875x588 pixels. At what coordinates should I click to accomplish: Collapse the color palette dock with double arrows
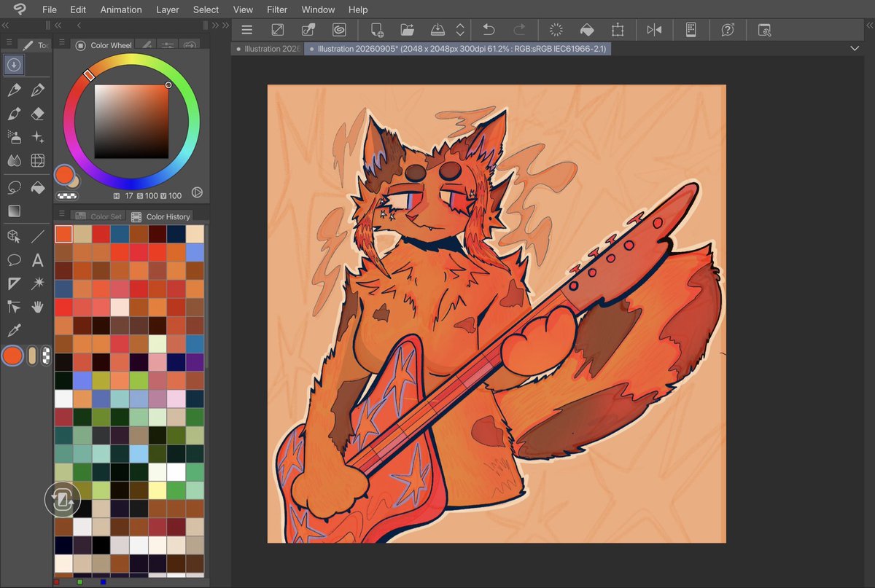point(58,25)
